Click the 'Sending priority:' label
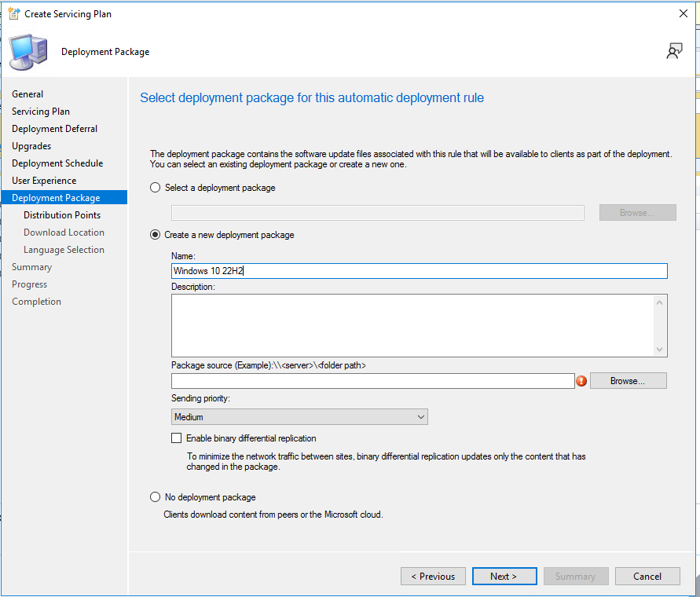This screenshot has width=700, height=597. (200, 398)
